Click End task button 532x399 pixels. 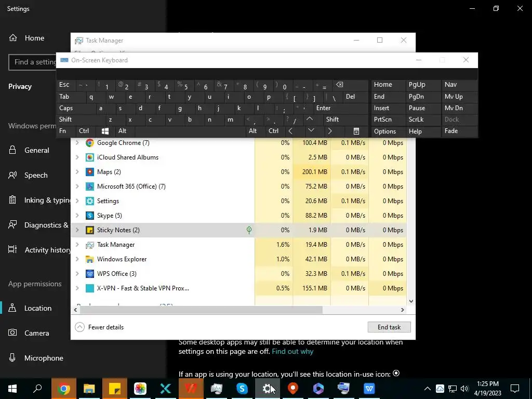[389, 327]
